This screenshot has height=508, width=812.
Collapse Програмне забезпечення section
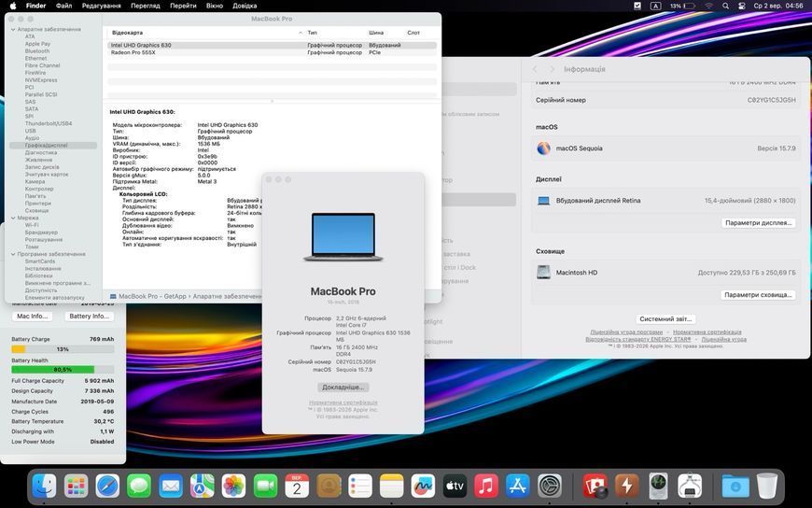tap(13, 255)
